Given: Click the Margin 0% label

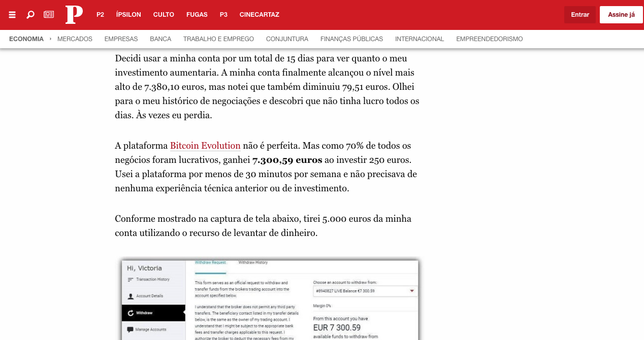Looking at the screenshot, I should click(322, 306).
